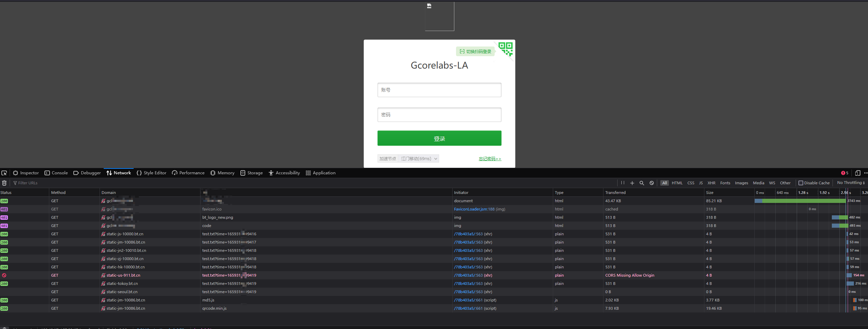The height and width of the screenshot is (329, 868).
Task: Open the Application tab
Action: click(x=321, y=173)
